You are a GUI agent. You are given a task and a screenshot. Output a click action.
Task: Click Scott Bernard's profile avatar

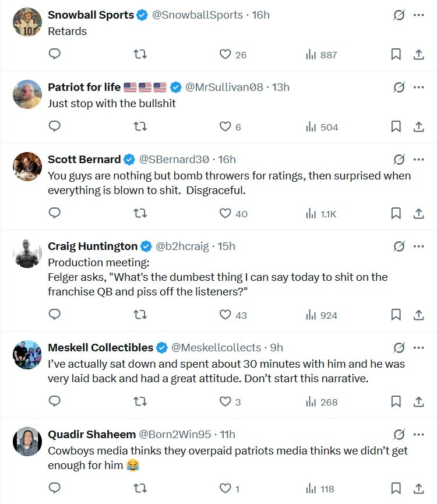[x=27, y=166]
